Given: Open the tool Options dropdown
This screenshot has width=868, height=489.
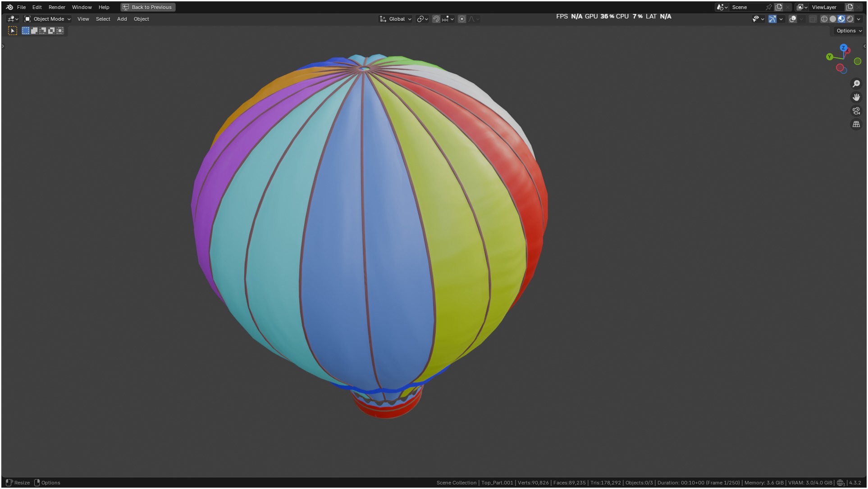Looking at the screenshot, I should pyautogui.click(x=849, y=31).
